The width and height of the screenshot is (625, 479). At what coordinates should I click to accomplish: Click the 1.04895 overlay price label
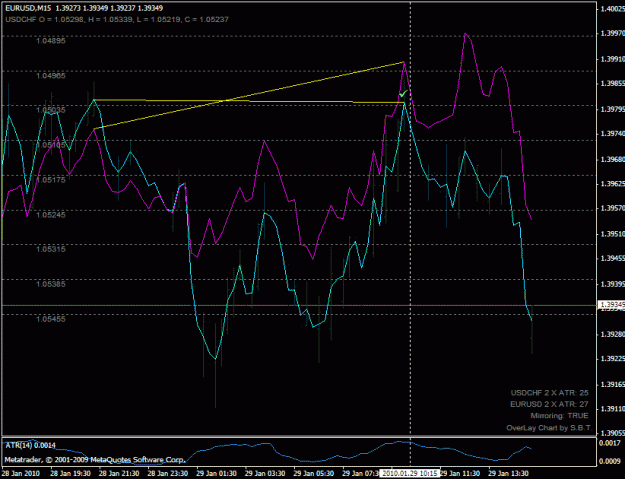coord(51,41)
